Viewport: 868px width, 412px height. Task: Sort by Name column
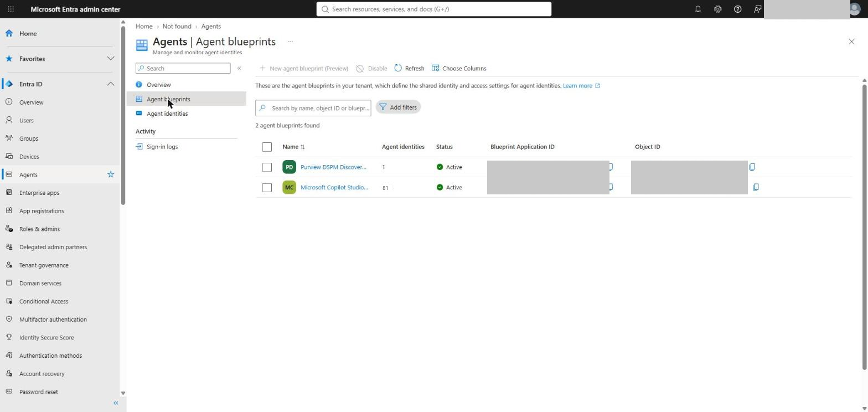(293, 147)
